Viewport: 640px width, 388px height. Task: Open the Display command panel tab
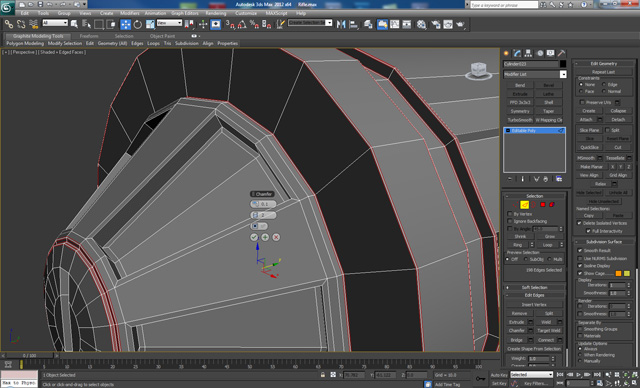[551, 53]
